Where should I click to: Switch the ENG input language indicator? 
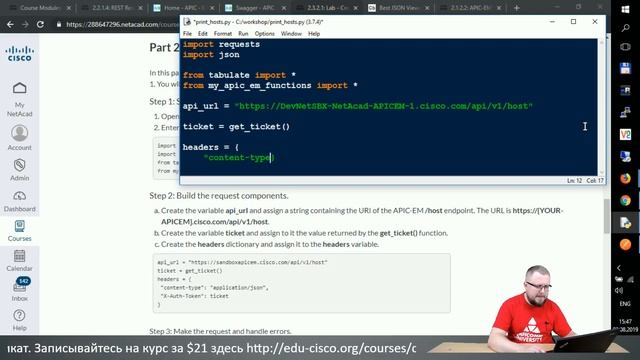point(625,304)
